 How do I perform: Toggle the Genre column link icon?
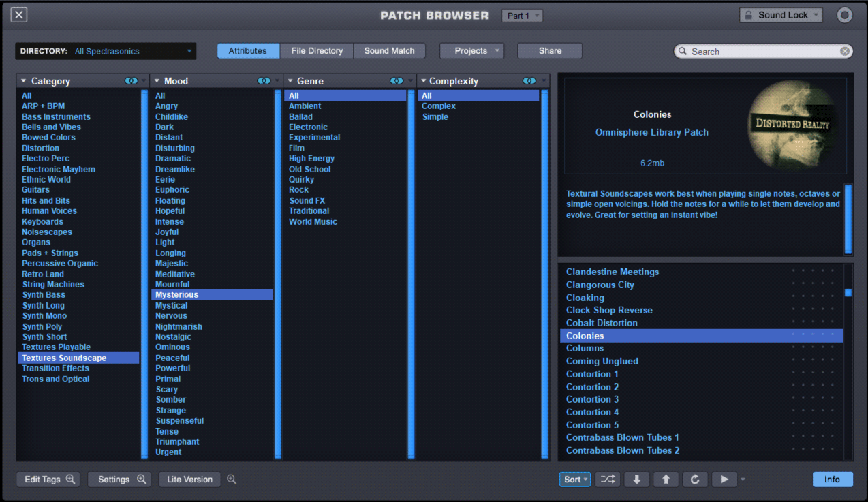396,81
